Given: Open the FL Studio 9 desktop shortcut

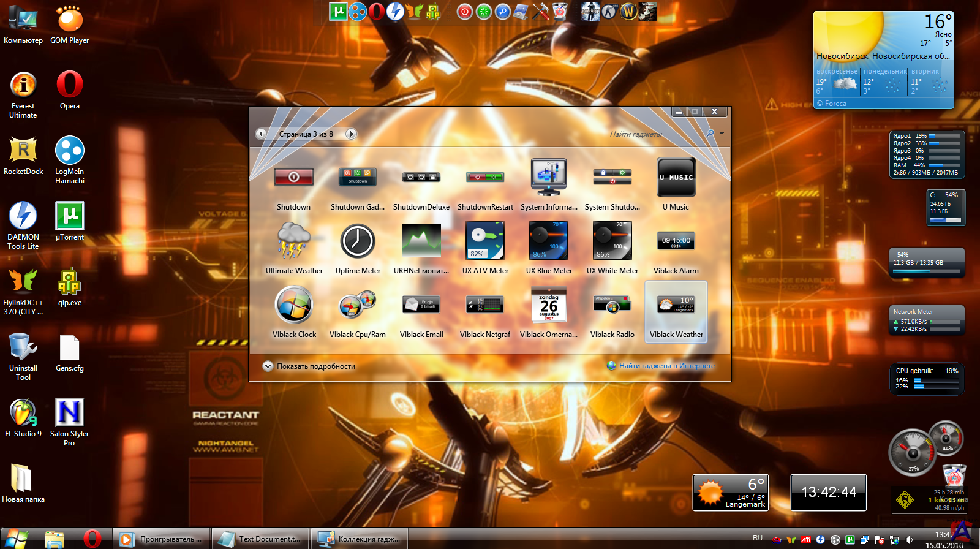Looking at the screenshot, I should click(23, 413).
